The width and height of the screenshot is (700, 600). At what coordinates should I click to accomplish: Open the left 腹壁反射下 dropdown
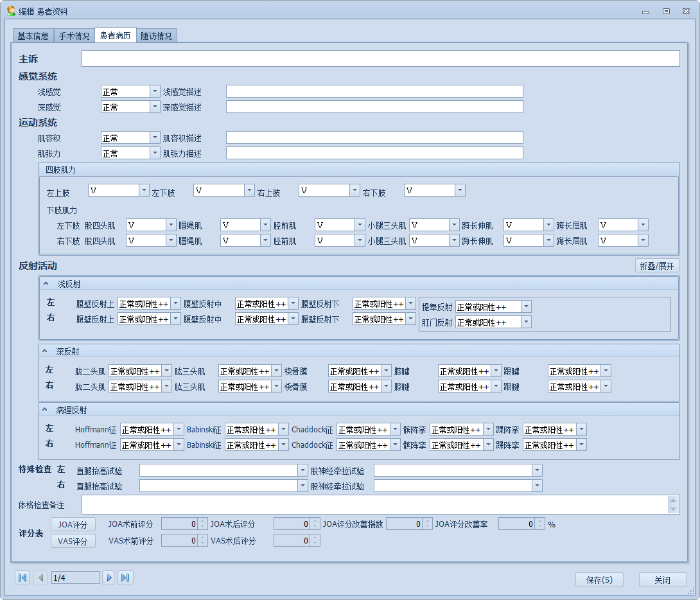click(x=411, y=304)
